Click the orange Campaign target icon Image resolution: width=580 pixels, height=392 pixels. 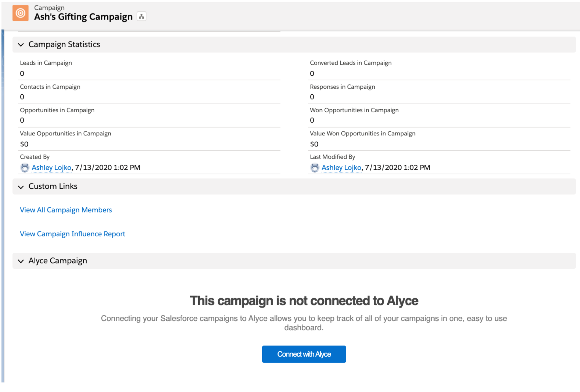(x=21, y=13)
